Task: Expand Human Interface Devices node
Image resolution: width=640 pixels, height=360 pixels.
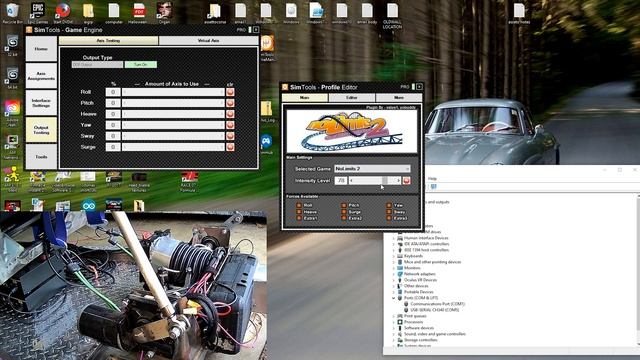Action: [393, 238]
